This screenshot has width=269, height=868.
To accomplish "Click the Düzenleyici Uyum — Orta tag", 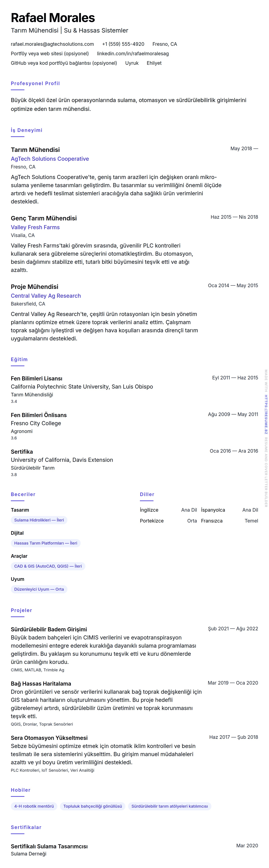I will (x=39, y=589).
